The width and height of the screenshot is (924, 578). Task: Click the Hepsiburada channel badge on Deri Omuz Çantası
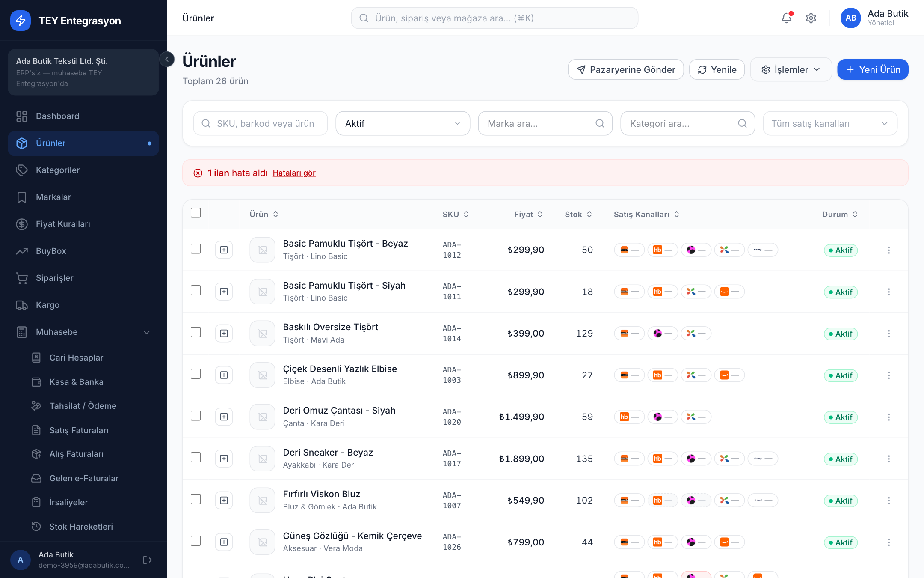(629, 417)
